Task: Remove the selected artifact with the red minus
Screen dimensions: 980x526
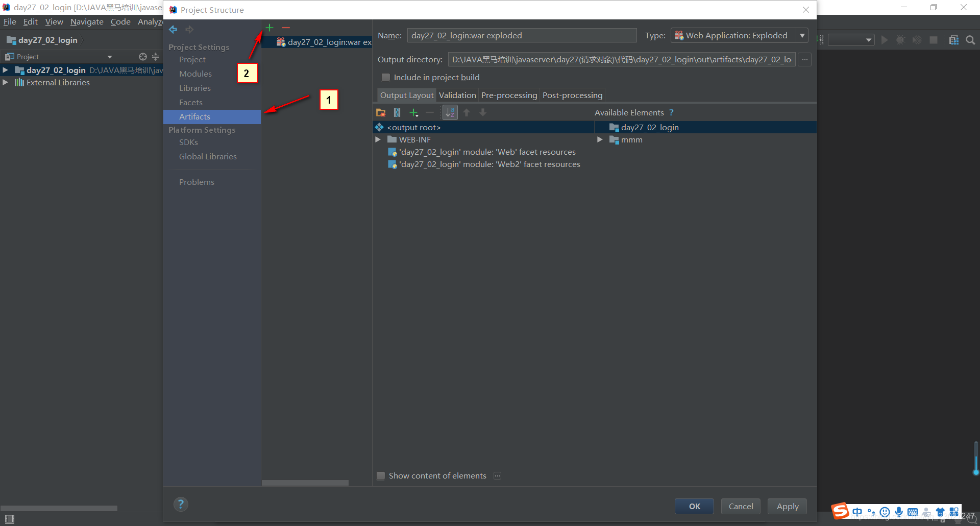Action: 286,28
